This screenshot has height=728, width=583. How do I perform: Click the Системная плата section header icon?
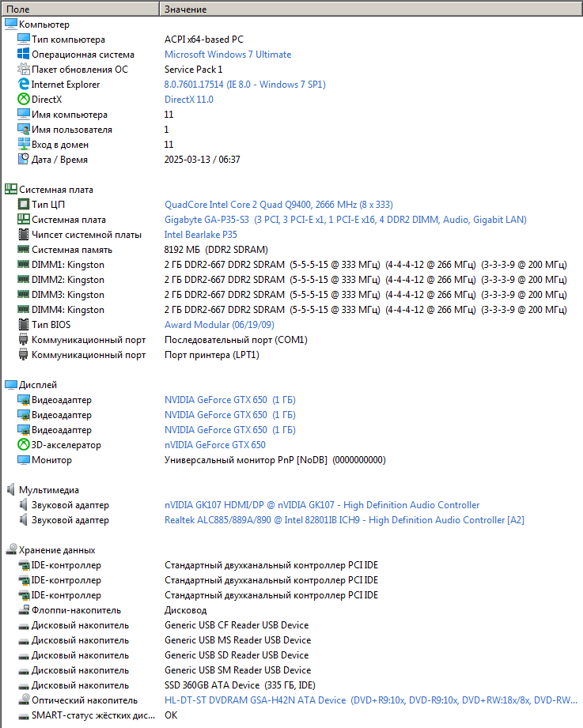coord(11,189)
